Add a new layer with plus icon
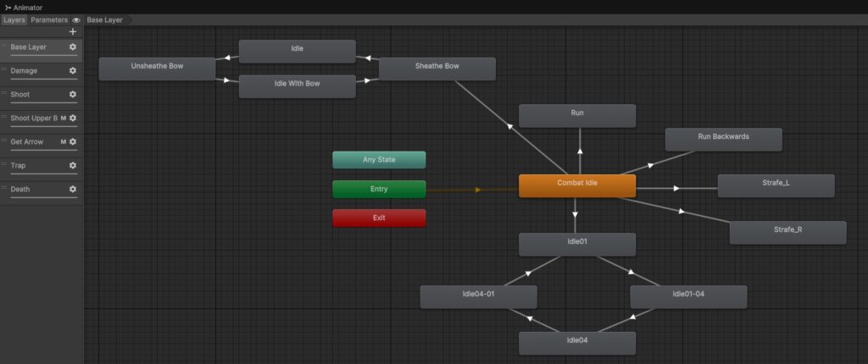The width and height of the screenshot is (868, 364). tap(73, 31)
